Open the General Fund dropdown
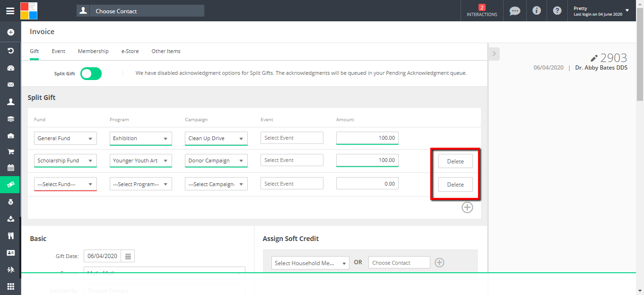Viewport: 644px width, 295px height. [65, 138]
